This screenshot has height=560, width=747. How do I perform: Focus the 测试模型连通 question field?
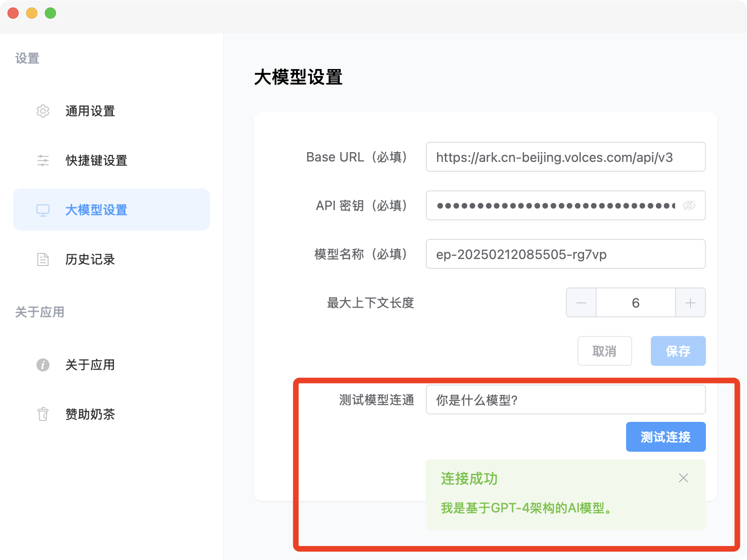565,399
